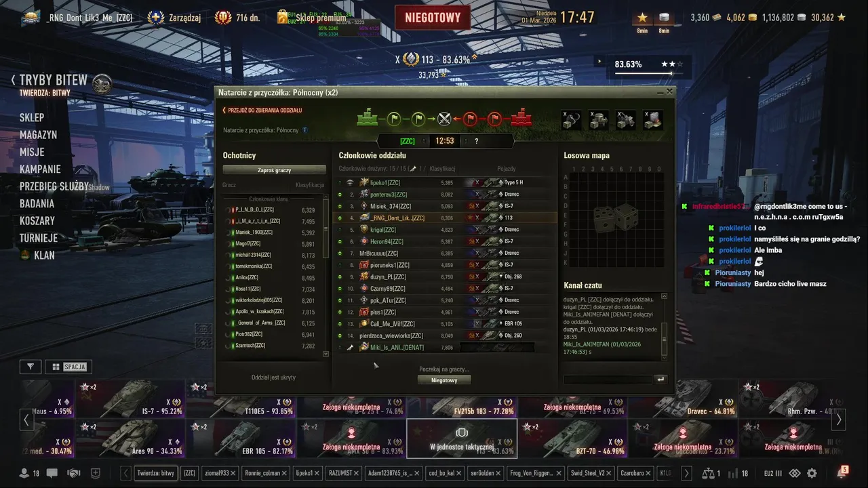Open the handshake referral icon
Screen dimensions: 868x488
click(x=74, y=473)
